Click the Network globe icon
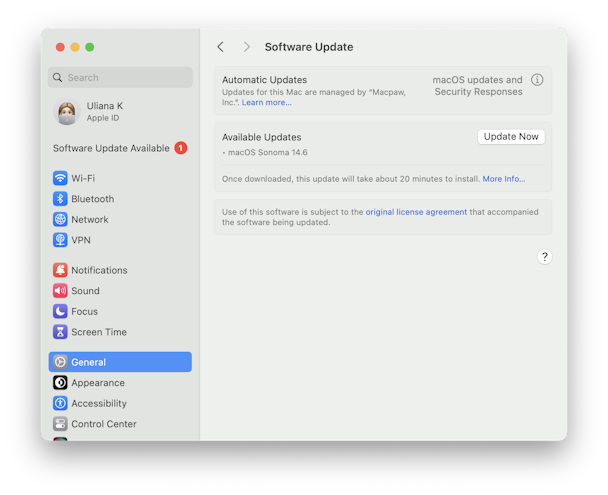608x495 pixels. point(60,219)
